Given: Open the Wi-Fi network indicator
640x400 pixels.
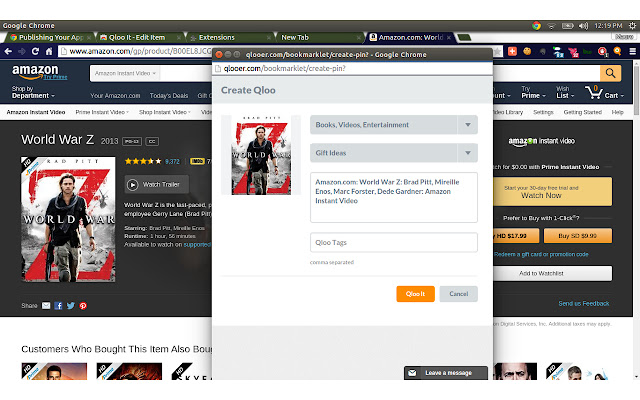Looking at the screenshot, I should [x=551, y=26].
